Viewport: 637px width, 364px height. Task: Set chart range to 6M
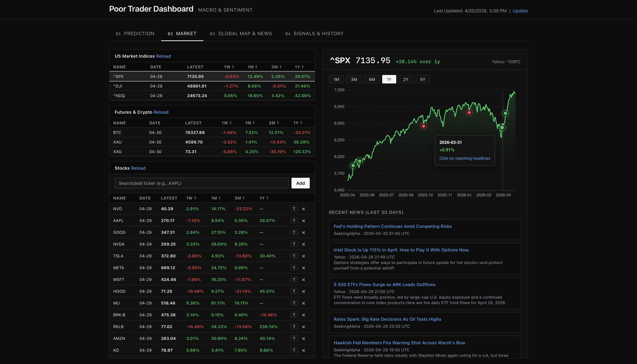click(372, 79)
